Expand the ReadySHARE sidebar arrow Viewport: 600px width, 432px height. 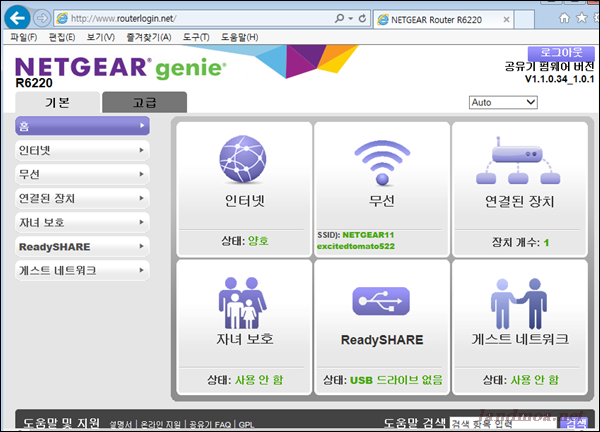(x=142, y=246)
